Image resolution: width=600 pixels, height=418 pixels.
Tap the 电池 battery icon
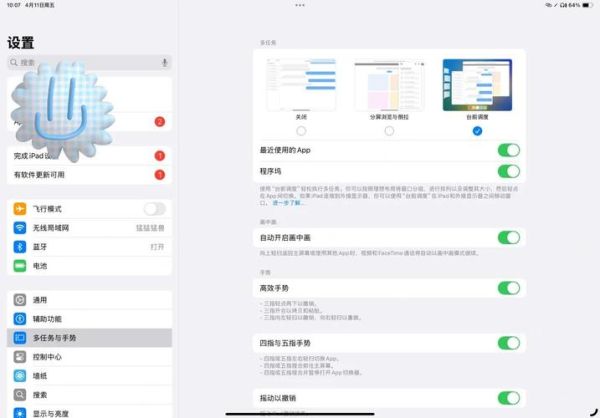coord(20,266)
